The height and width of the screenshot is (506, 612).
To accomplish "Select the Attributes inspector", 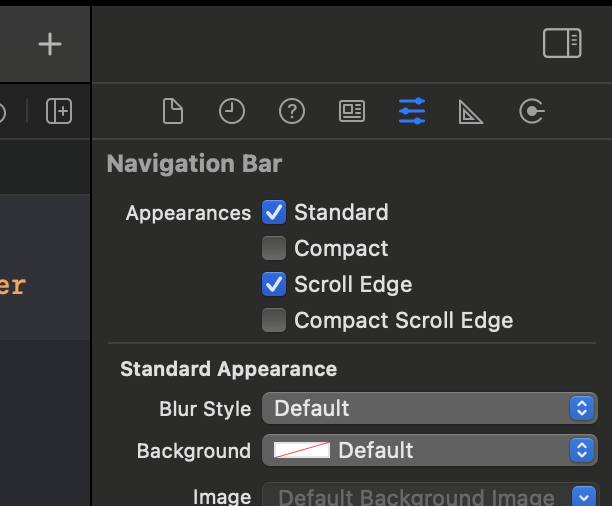I will coord(412,111).
